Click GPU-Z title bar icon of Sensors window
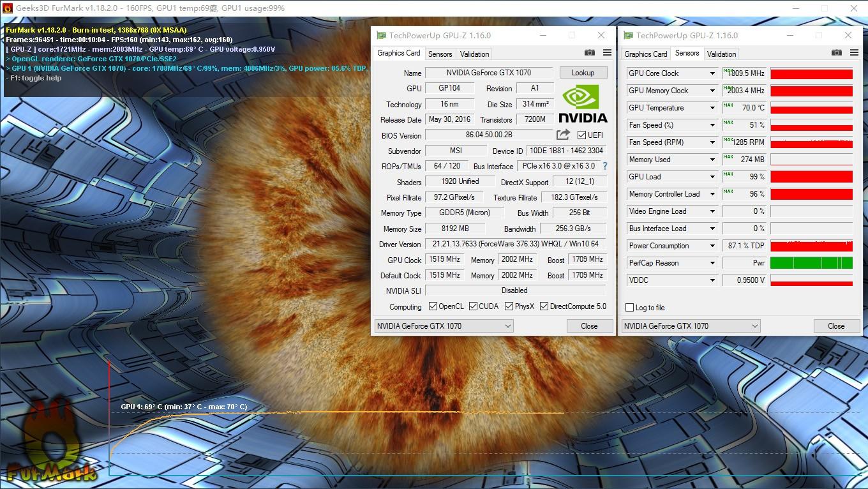This screenshot has height=489, width=868. 628,36
